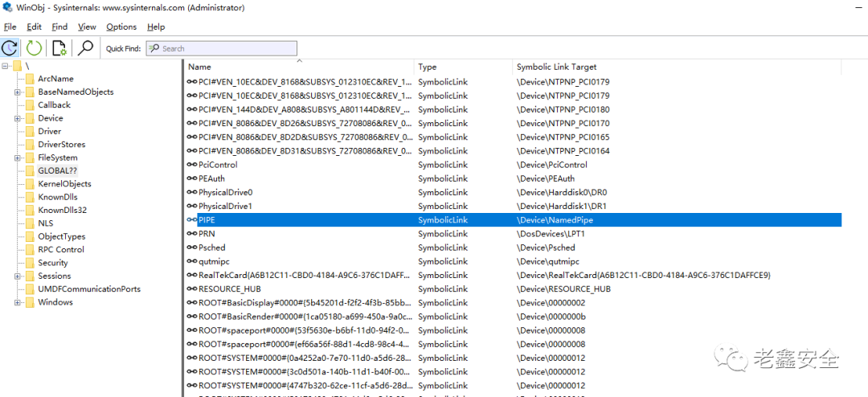Click the KnownDlls folder icon
Image resolution: width=868 pixels, height=397 pixels.
click(30, 197)
